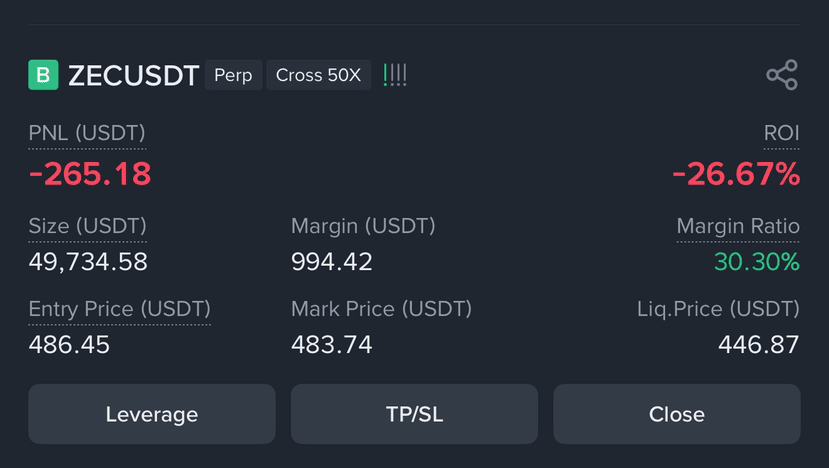Tap the 994.42 margin amount
This screenshot has width=829, height=468.
(x=332, y=262)
